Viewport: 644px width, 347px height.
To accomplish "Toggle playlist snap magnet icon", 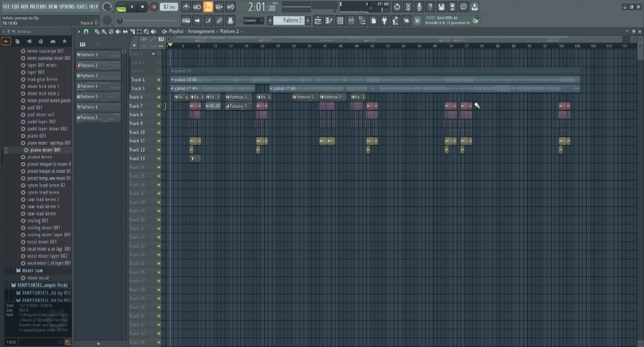I will (86, 32).
